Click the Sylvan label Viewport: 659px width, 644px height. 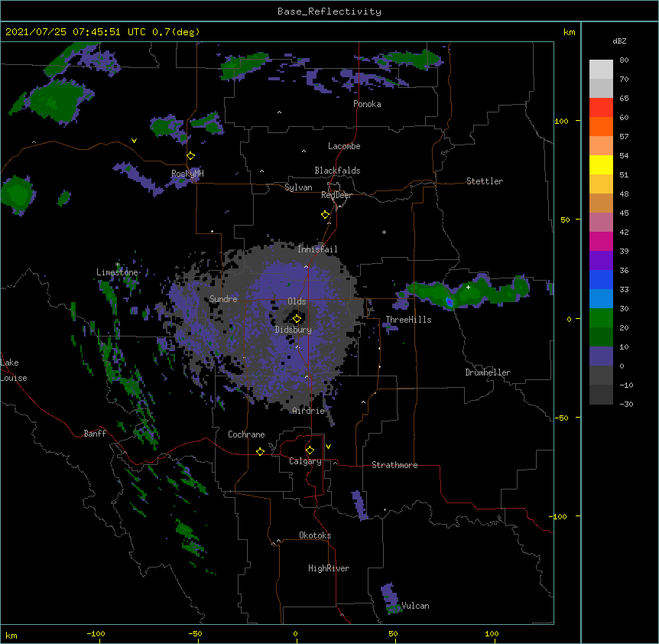[x=298, y=187]
